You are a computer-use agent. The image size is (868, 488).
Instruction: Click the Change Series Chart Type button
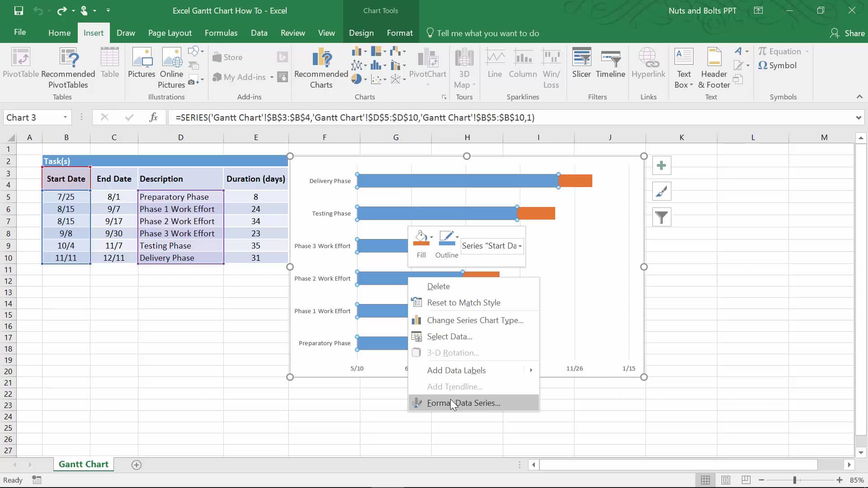point(475,320)
